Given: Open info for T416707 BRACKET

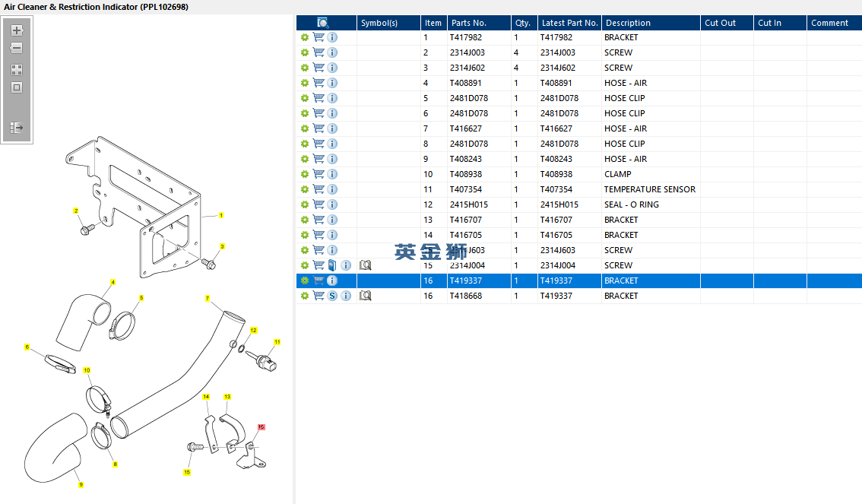Looking at the screenshot, I should click(332, 219).
